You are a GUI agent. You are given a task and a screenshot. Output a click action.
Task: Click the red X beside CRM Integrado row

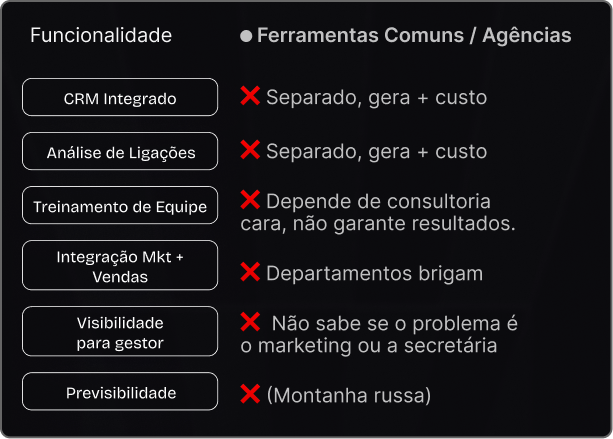pos(250,96)
